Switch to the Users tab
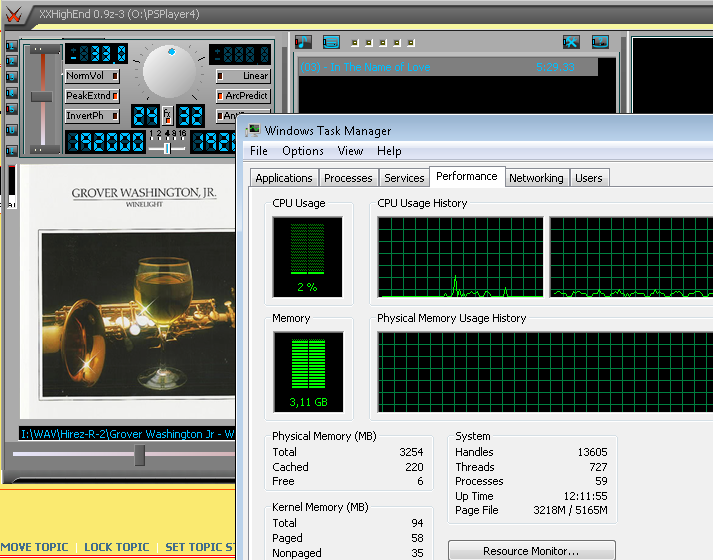Image resolution: width=713 pixels, height=560 pixels. click(589, 178)
